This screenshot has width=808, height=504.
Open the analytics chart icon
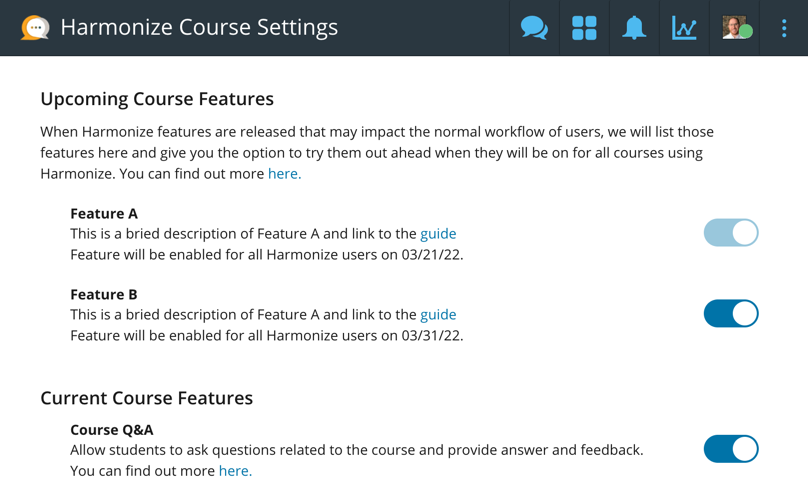(684, 27)
